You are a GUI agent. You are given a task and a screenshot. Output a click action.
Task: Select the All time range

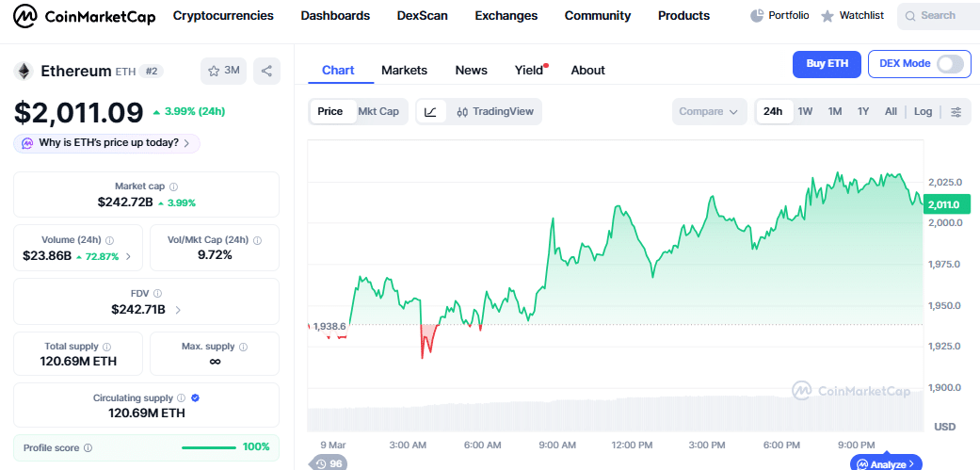click(891, 112)
